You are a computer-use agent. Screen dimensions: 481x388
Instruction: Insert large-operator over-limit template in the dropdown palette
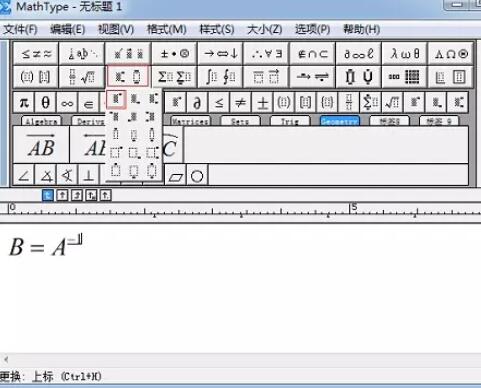point(116,171)
